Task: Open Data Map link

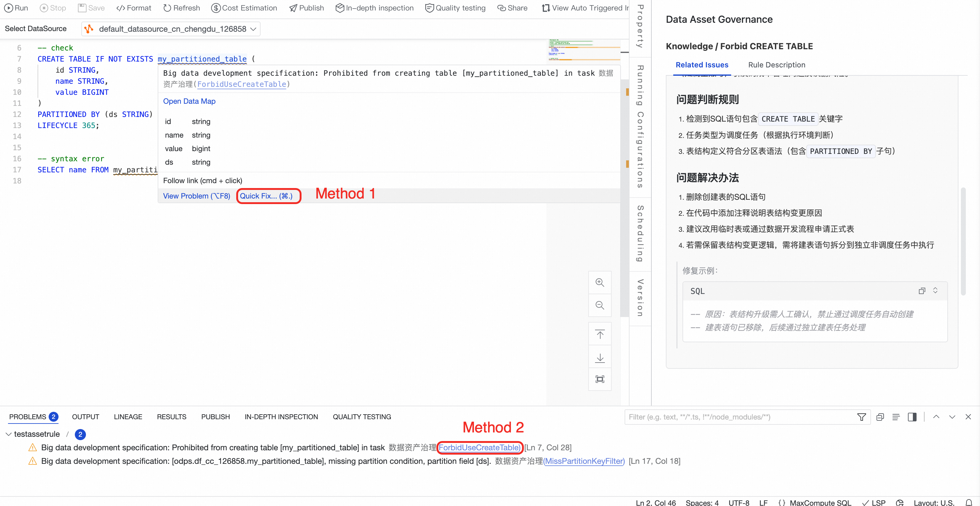Action: pos(189,102)
